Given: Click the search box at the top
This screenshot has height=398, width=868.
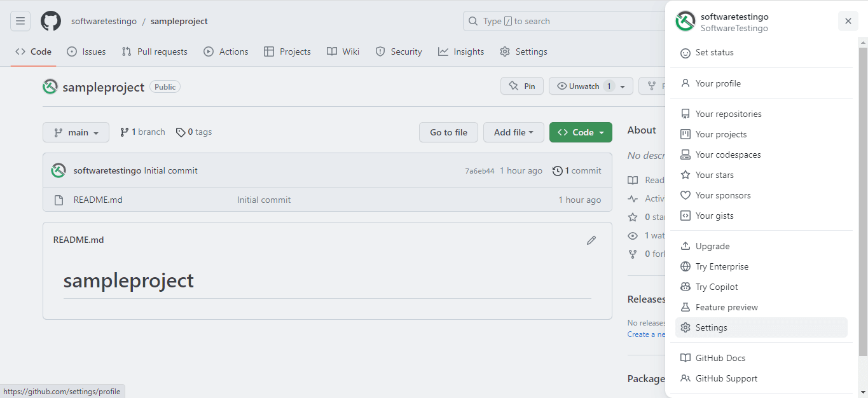Looking at the screenshot, I should [x=565, y=21].
